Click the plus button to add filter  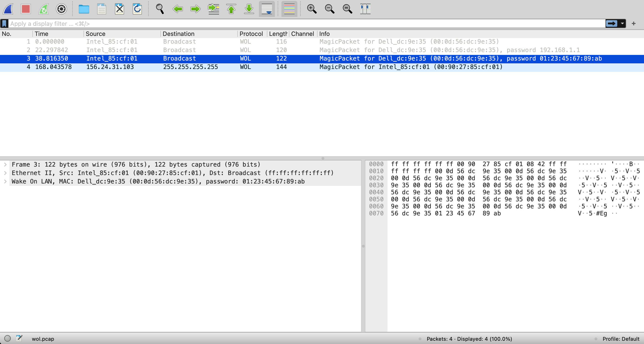[x=633, y=23]
